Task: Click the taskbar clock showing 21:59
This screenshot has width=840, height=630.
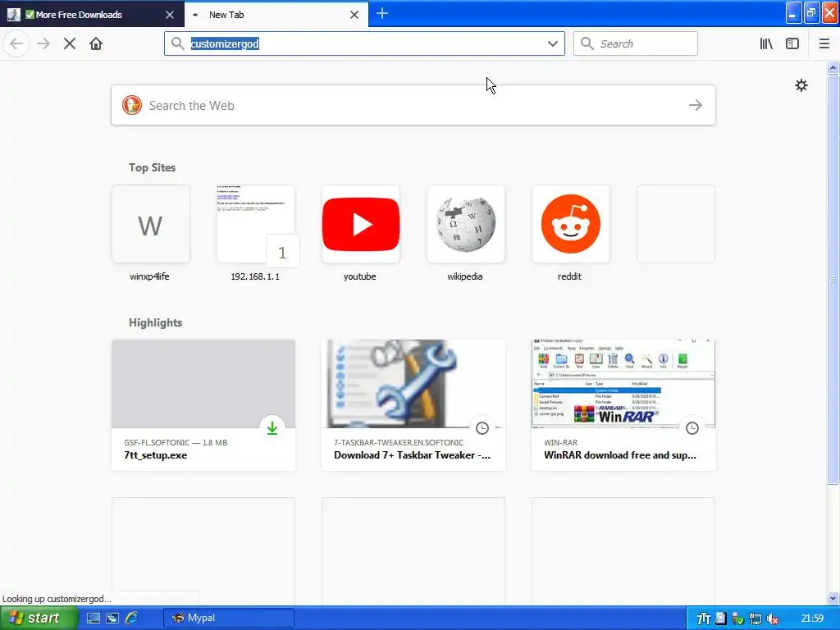Action: tap(812, 619)
